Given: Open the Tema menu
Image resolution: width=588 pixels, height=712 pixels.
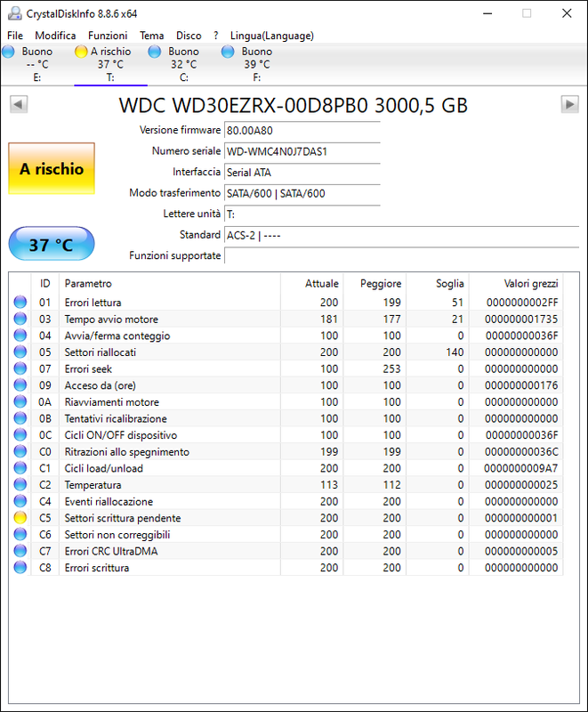Looking at the screenshot, I should (x=151, y=36).
